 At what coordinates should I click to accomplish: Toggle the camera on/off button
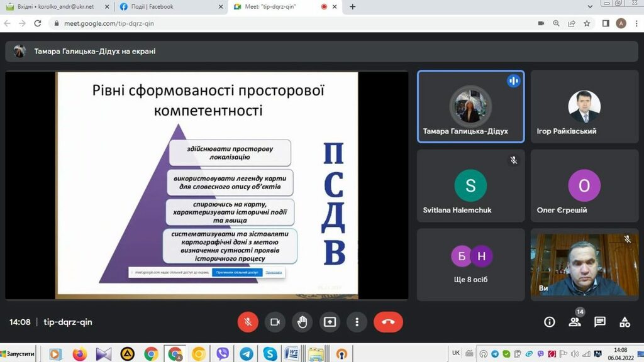click(275, 322)
